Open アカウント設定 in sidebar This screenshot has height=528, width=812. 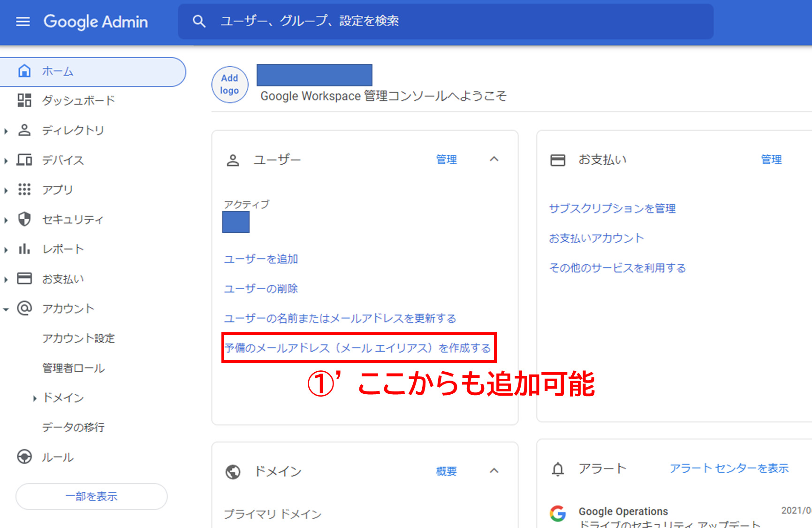coord(78,338)
